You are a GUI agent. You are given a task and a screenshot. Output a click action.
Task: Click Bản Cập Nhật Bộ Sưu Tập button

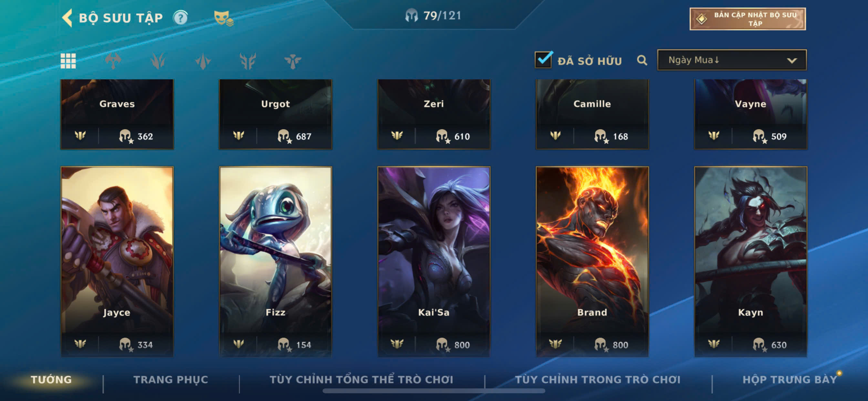748,19
